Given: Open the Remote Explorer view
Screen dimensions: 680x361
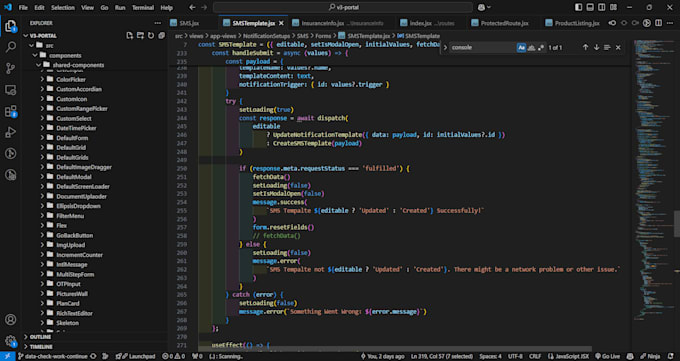Looking at the screenshot, I should (x=10, y=90).
